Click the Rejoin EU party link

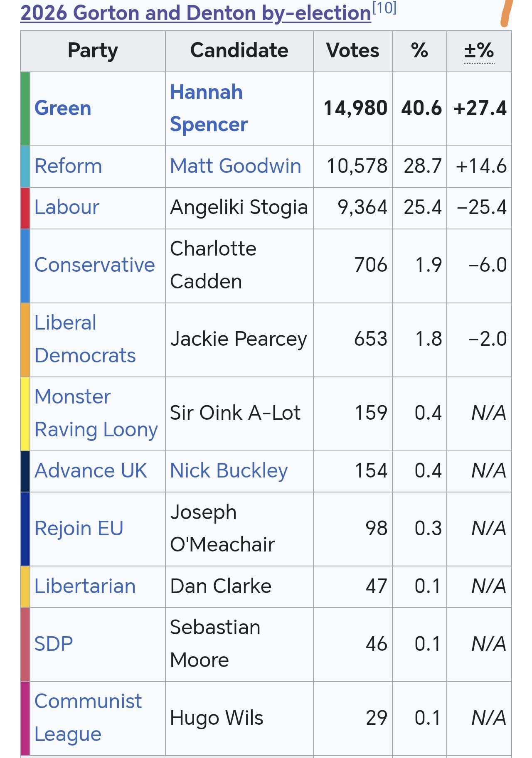79,529
